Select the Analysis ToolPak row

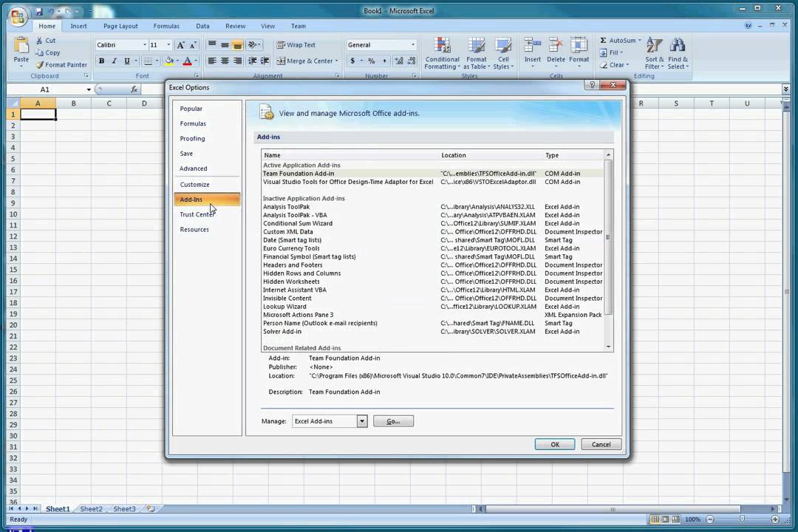click(x=432, y=207)
